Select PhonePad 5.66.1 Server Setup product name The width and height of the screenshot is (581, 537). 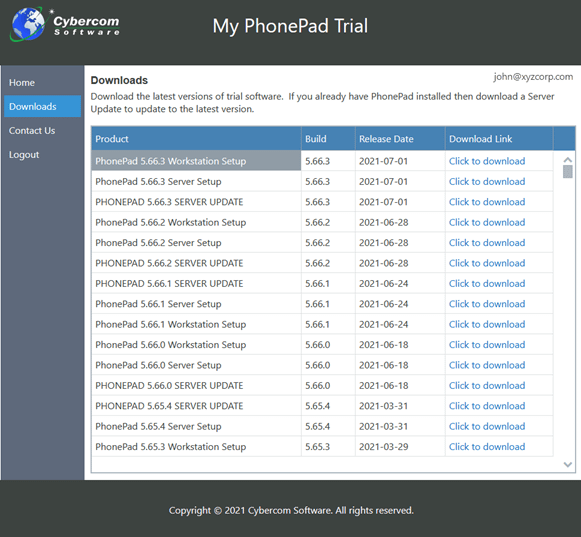click(x=158, y=304)
